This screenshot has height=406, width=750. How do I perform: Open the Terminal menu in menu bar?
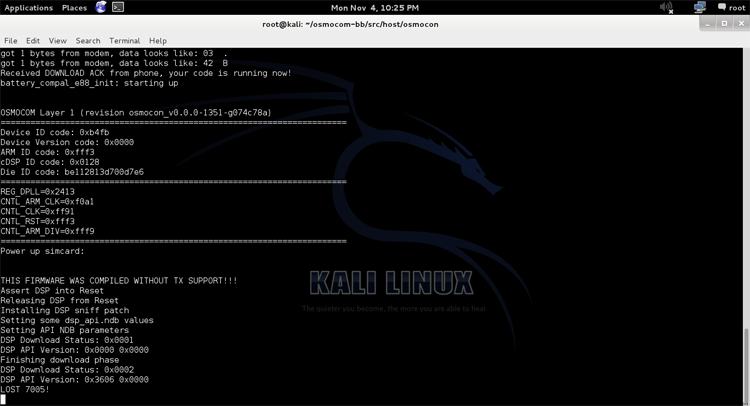[124, 41]
